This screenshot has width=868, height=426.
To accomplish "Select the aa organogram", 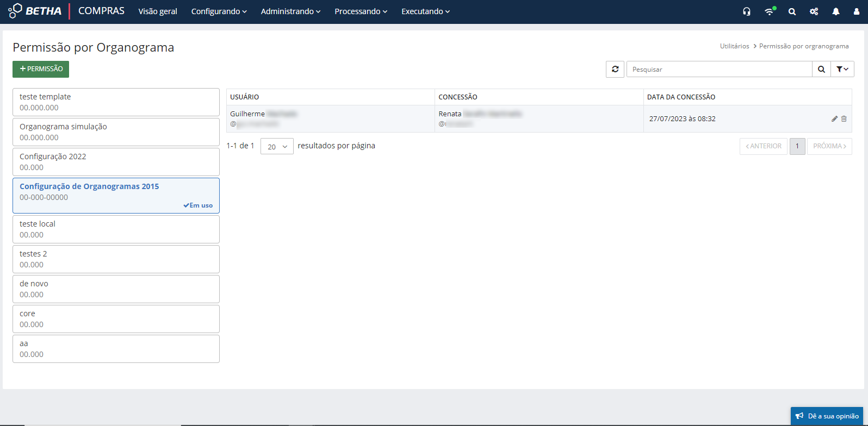I will pos(116,349).
